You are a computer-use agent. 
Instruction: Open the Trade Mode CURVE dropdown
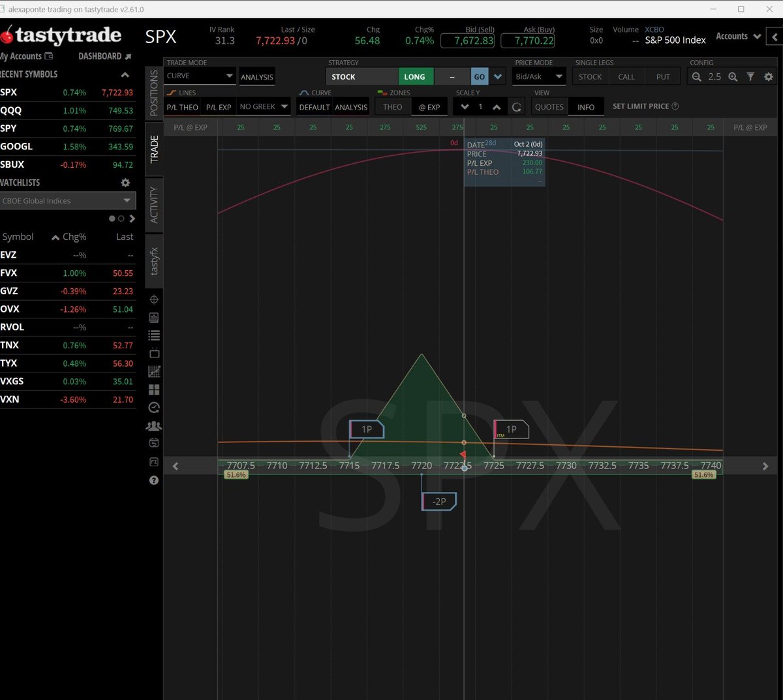(200, 76)
